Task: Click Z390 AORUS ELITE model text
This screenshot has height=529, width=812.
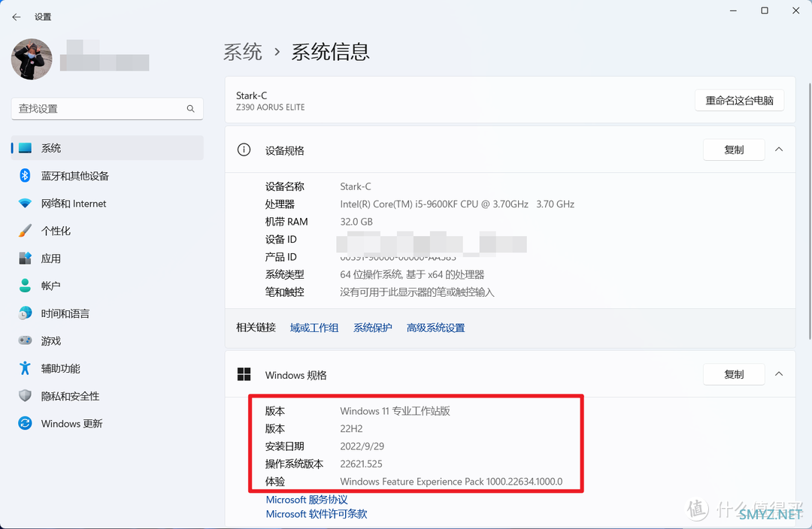Action: click(x=271, y=107)
